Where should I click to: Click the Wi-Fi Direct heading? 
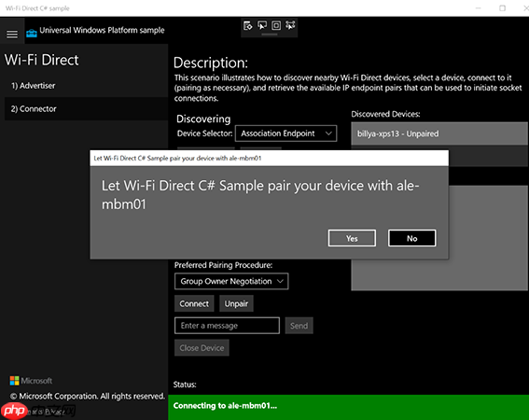(x=41, y=60)
